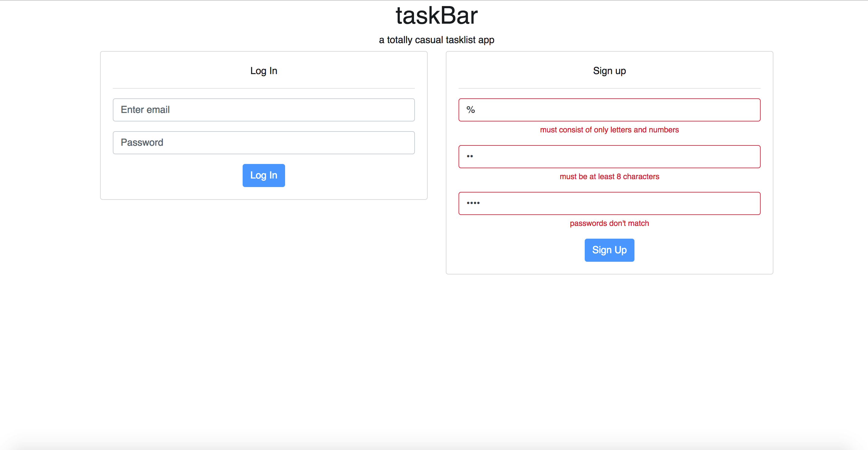
Task: Click the 'must consist of only letters' error
Action: [x=609, y=130]
